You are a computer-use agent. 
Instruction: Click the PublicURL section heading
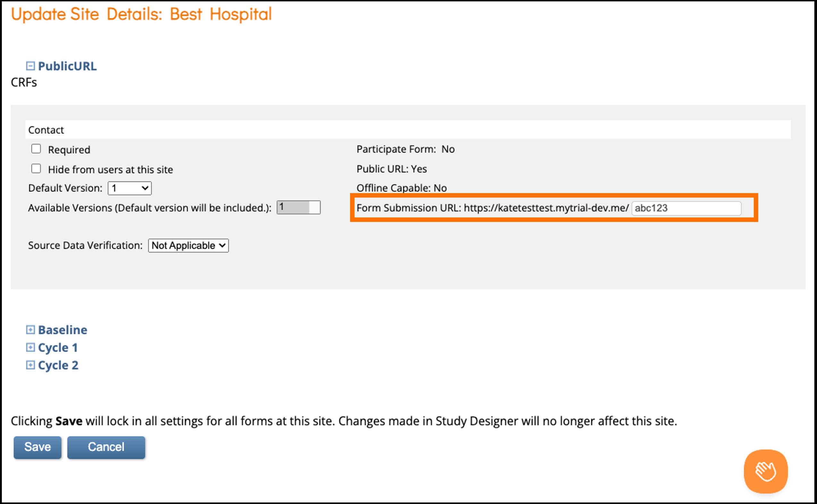(x=67, y=66)
